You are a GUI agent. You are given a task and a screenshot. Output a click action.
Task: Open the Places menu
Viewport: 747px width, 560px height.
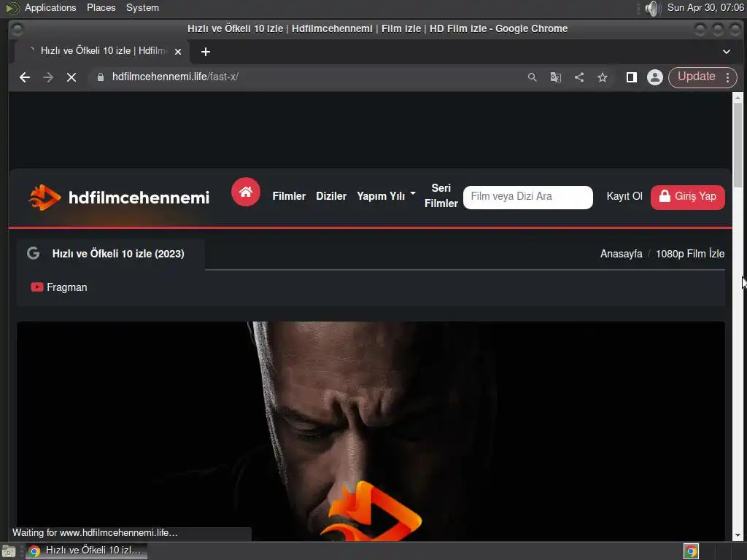pos(101,7)
